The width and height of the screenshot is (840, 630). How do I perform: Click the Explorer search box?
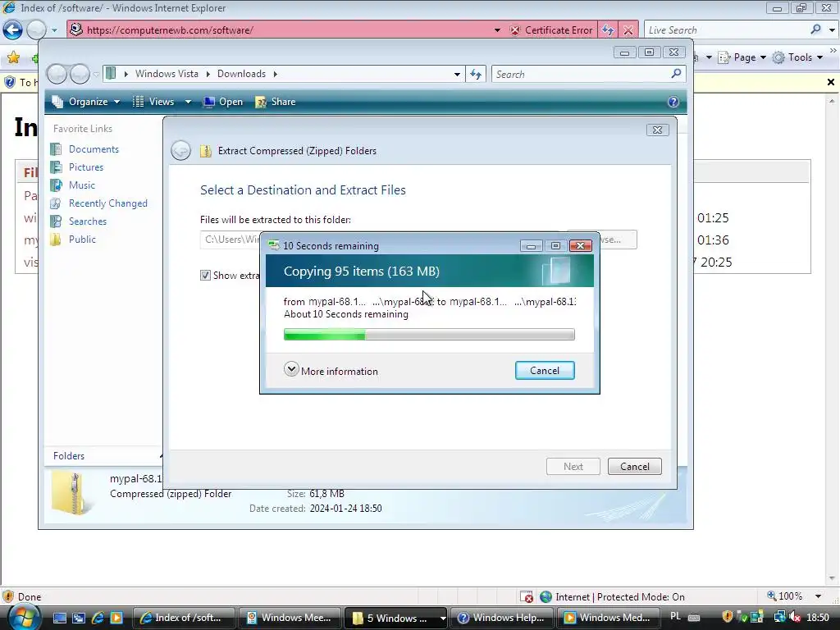[x=582, y=74]
